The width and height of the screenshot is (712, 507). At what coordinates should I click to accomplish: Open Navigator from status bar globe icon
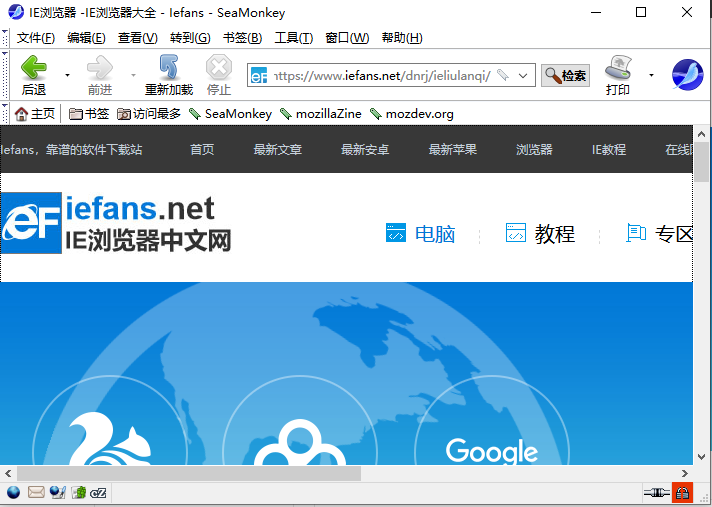(14, 492)
